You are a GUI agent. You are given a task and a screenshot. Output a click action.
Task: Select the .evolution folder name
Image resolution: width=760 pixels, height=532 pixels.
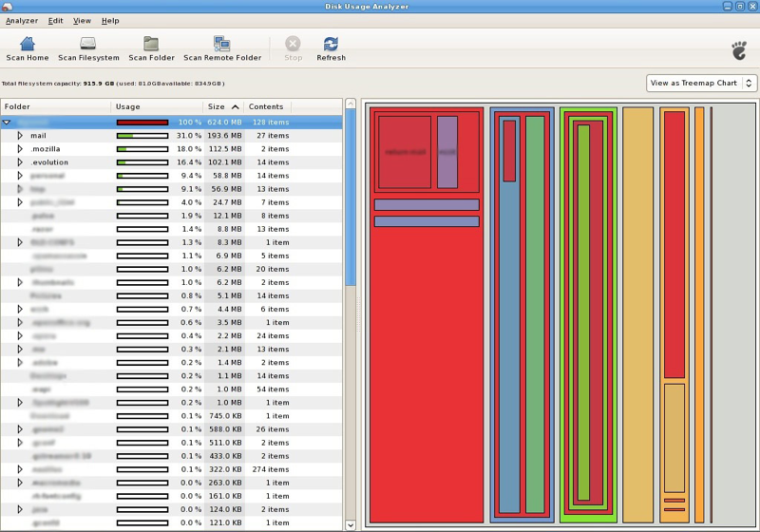(x=49, y=162)
